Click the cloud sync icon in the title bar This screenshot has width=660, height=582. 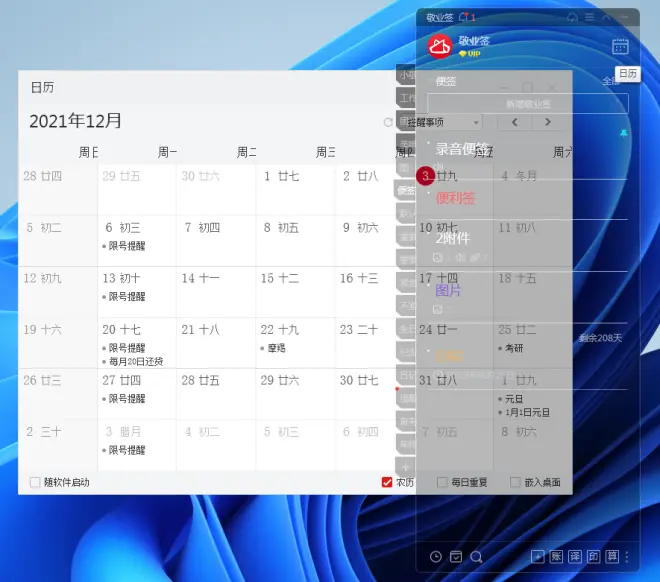point(572,17)
